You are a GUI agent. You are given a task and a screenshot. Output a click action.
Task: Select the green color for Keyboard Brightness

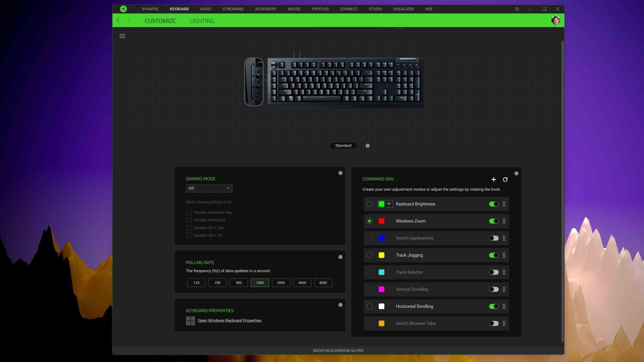pos(382,204)
